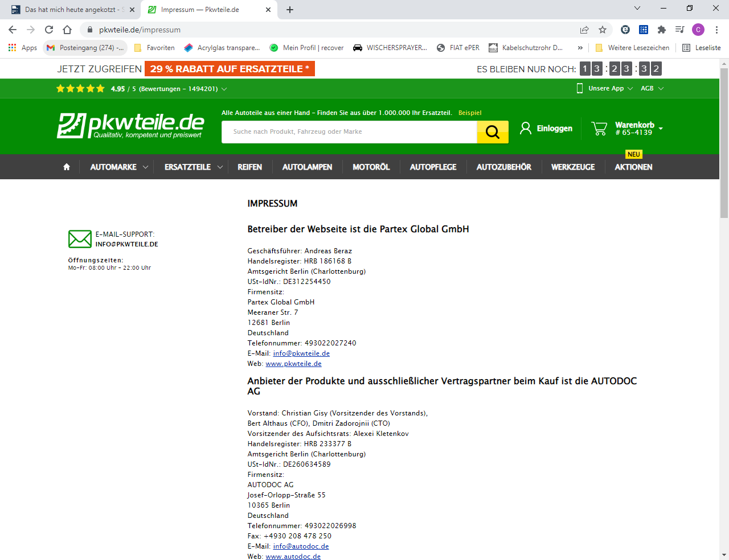Click the Einloggen user icon
The height and width of the screenshot is (560, 729).
coord(526,129)
